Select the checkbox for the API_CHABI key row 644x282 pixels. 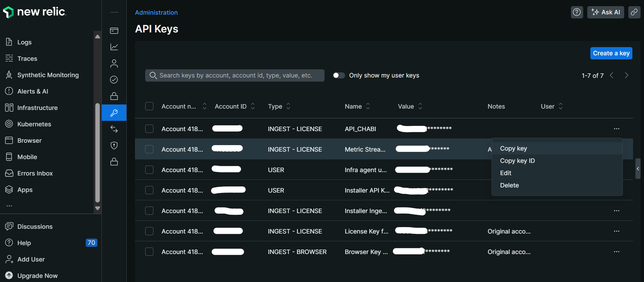coord(149,129)
